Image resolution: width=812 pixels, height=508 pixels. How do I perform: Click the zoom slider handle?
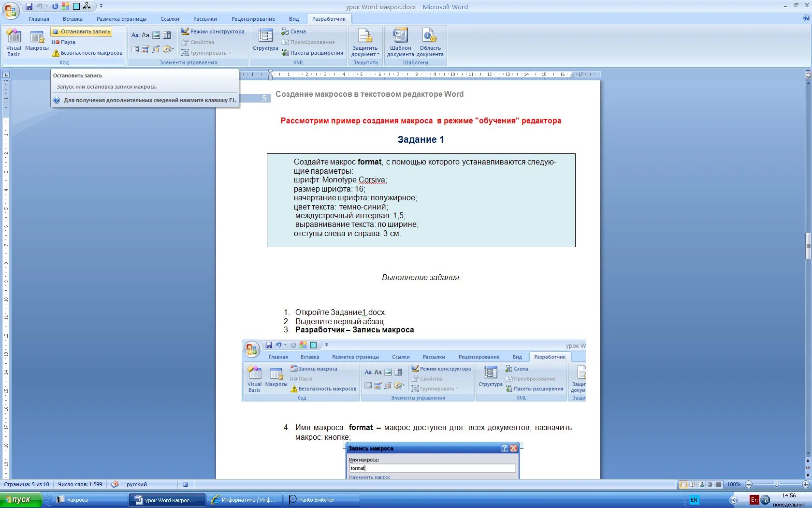pyautogui.click(x=777, y=484)
